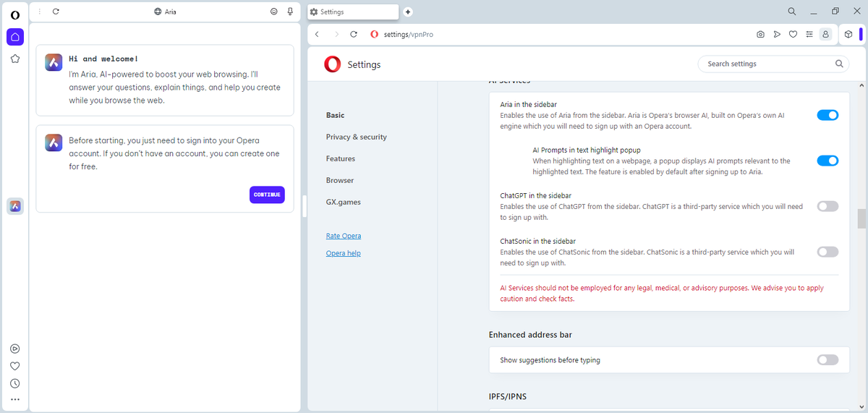Screen dimensions: 868x413
Task: Click the Opera logo beside Settings title
Action: click(333, 64)
